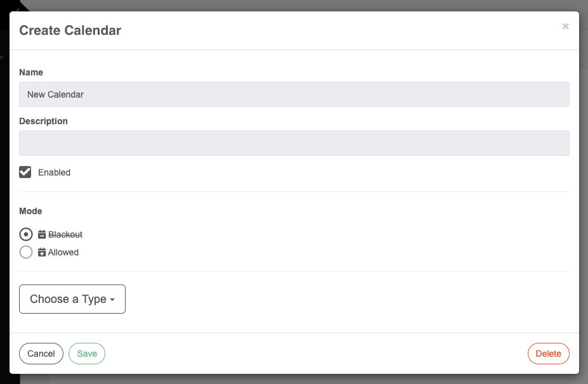This screenshot has height=384, width=588.
Task: Click the Blackout calendar-minus icon
Action: pos(42,234)
